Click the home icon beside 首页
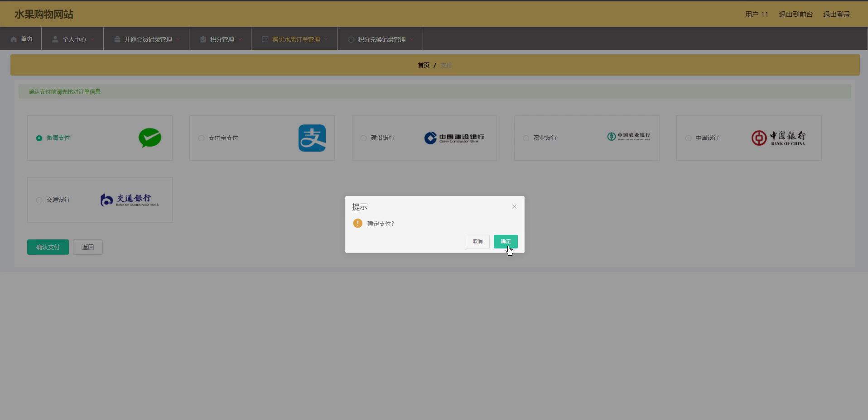868x420 pixels. pyautogui.click(x=14, y=39)
